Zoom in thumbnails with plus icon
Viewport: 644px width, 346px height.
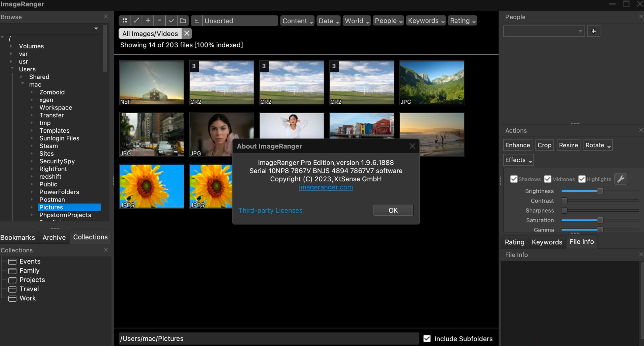coord(148,21)
